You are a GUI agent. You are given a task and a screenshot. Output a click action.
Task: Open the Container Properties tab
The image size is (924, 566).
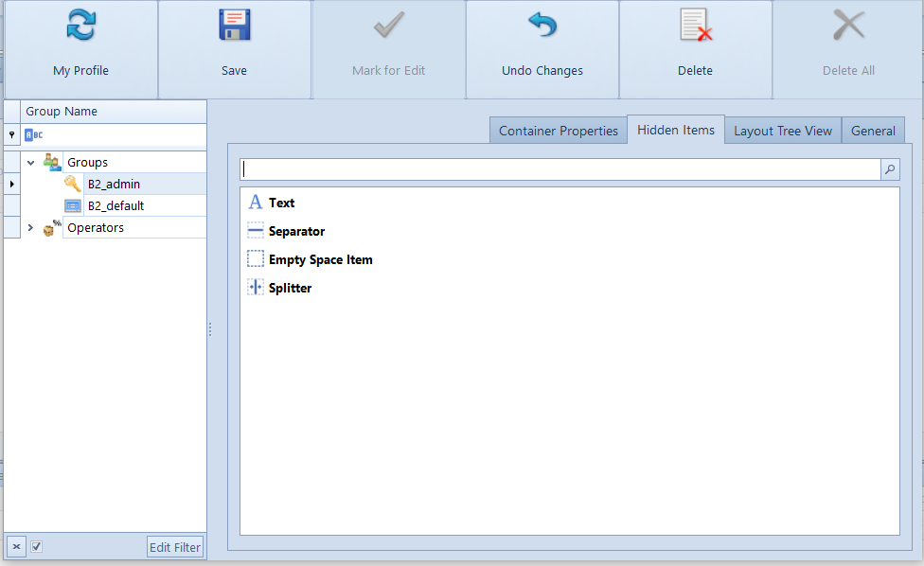[x=558, y=131]
